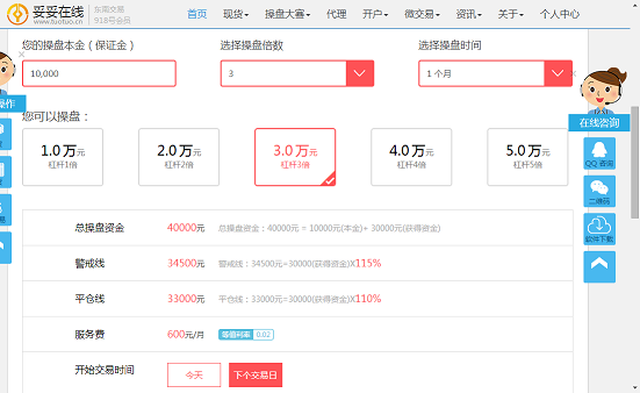Click the 600元/月 服务费 value
Screen dimensions: 640x393
pyautogui.click(x=186, y=335)
